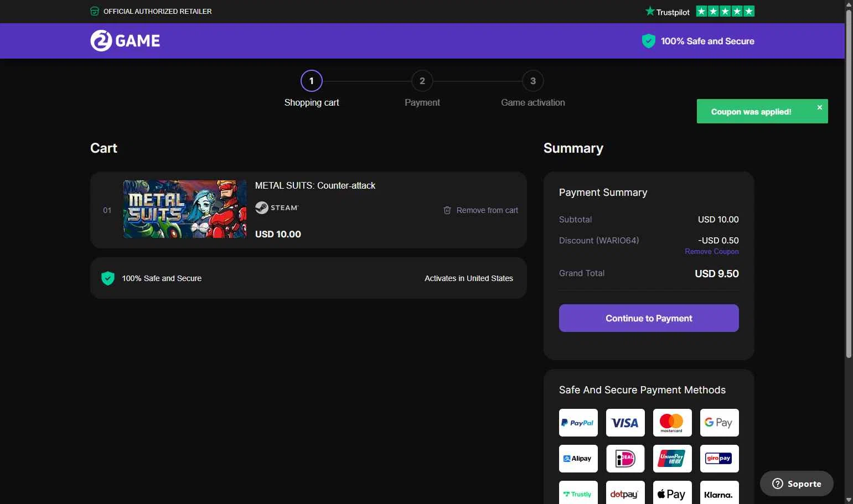
Task: Select the Google Pay payment icon
Action: (x=720, y=423)
